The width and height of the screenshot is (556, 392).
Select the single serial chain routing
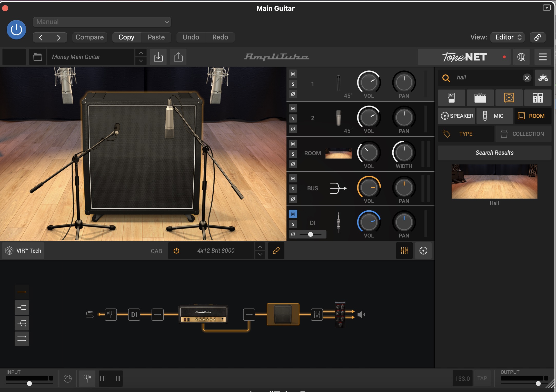22,292
